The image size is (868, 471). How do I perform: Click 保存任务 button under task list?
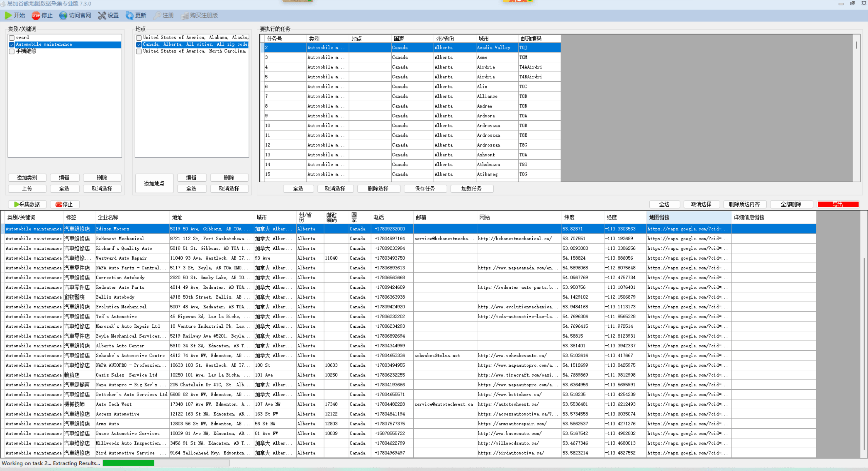(425, 189)
